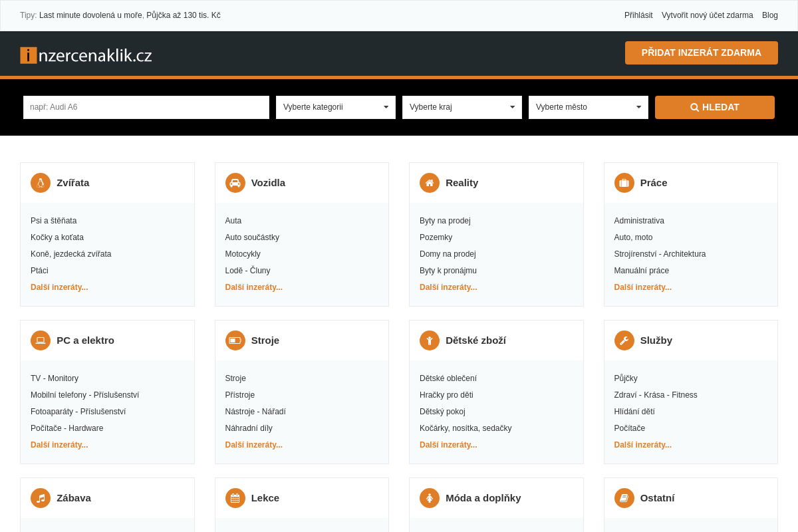
Task: Open the Lekce category heading
Action: click(265, 498)
